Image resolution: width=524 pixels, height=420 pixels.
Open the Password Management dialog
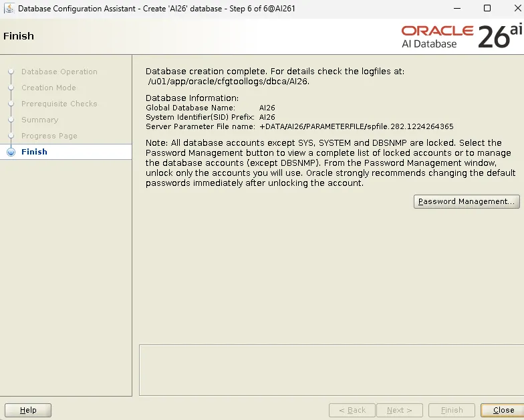(467, 202)
